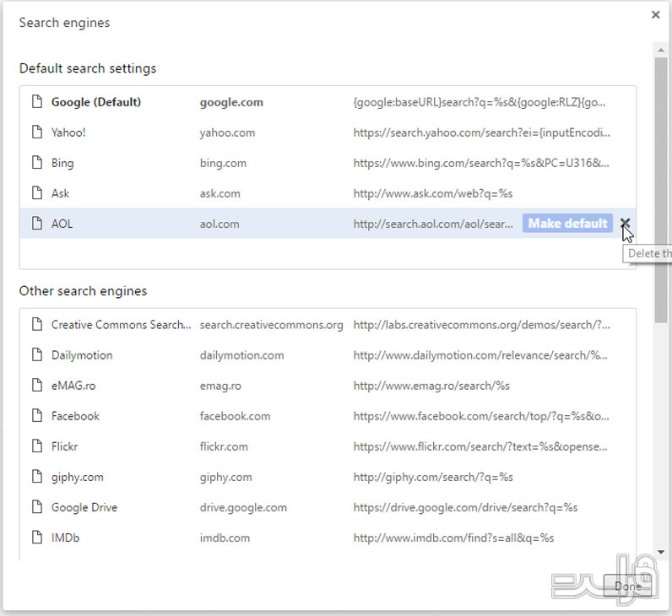
Task: Select the Yahoo! engine name
Action: (68, 132)
